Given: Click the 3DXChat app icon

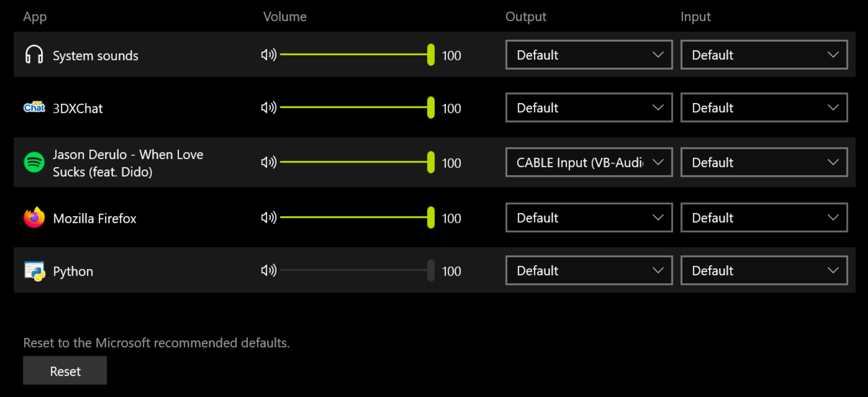Looking at the screenshot, I should pyautogui.click(x=34, y=108).
